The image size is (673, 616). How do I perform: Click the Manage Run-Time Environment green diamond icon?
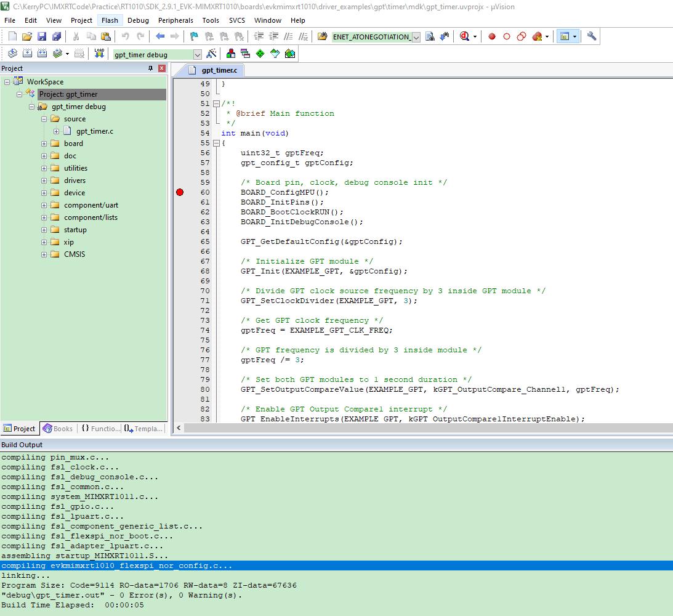coord(260,54)
